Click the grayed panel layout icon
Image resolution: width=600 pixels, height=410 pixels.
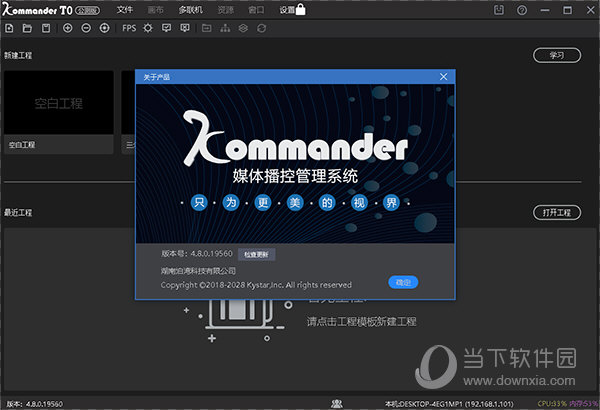tap(207, 28)
